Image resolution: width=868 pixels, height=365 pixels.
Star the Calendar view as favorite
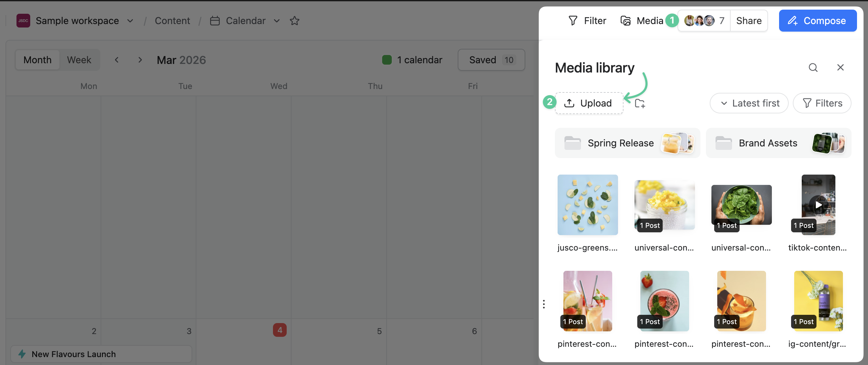click(294, 21)
